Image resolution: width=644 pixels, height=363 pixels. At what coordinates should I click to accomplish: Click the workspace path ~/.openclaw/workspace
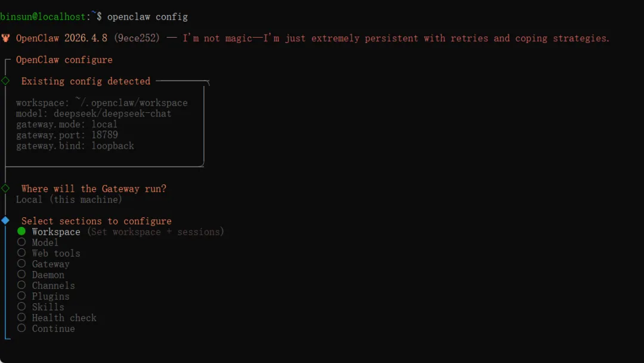click(x=131, y=102)
